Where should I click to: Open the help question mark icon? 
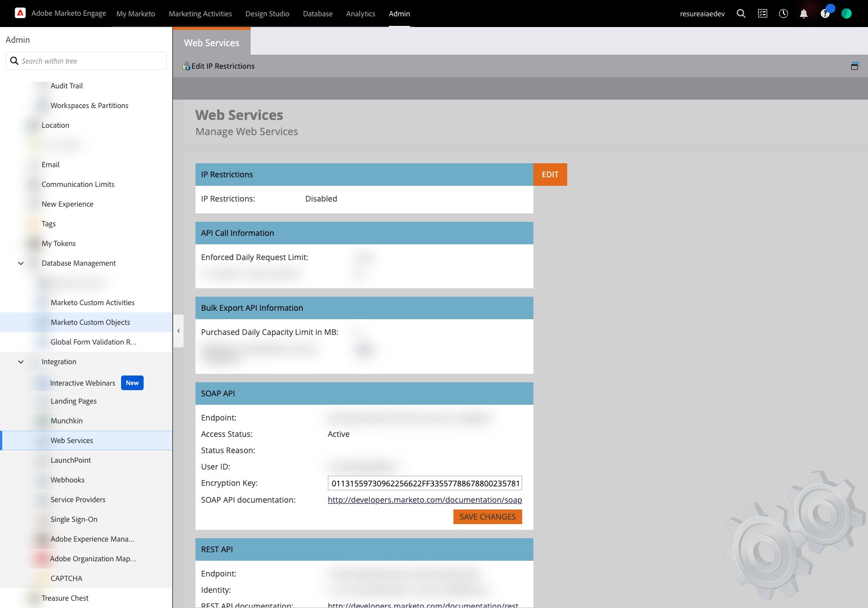pos(825,14)
